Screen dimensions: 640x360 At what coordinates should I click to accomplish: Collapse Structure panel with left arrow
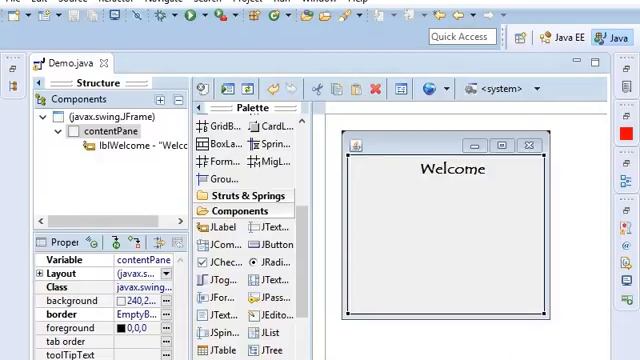39,83
